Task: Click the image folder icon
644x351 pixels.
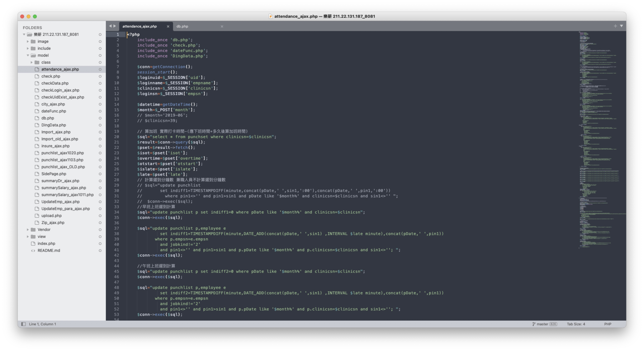Action: coord(33,41)
